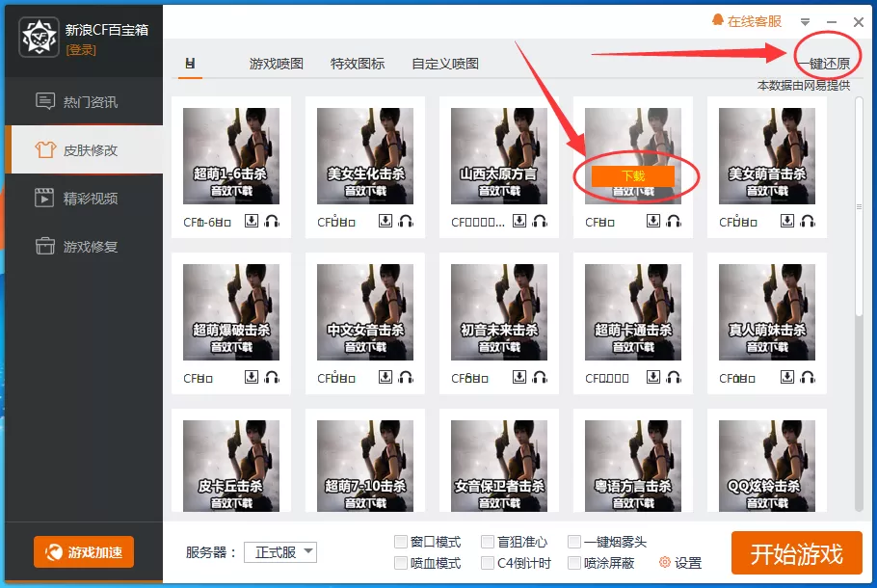Click download icon under 美女萌音击杀 card
The height and width of the screenshot is (588, 877).
click(x=787, y=221)
